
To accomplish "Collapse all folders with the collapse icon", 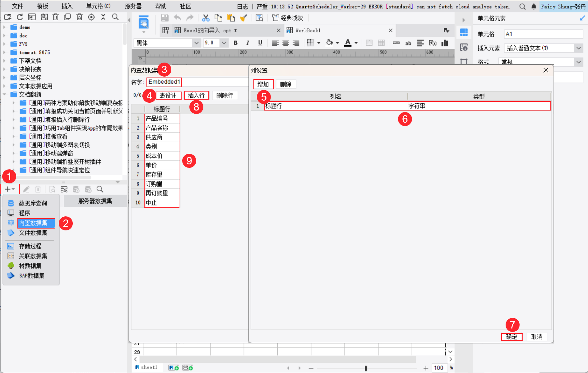I will coord(103,17).
